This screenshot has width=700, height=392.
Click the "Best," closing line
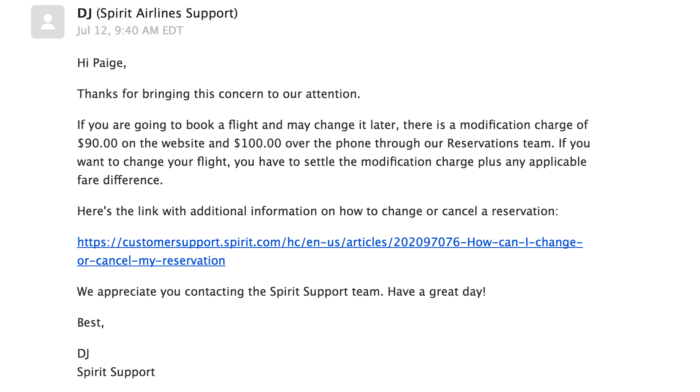[90, 322]
